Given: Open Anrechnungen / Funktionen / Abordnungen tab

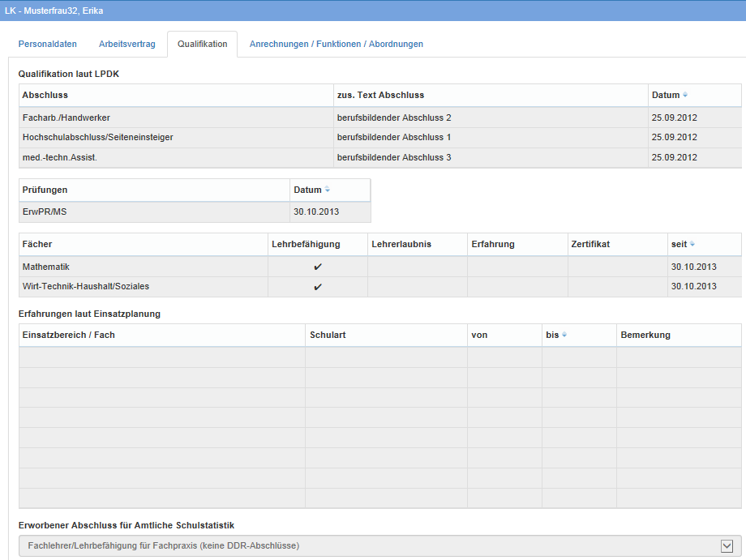Looking at the screenshot, I should tap(336, 44).
